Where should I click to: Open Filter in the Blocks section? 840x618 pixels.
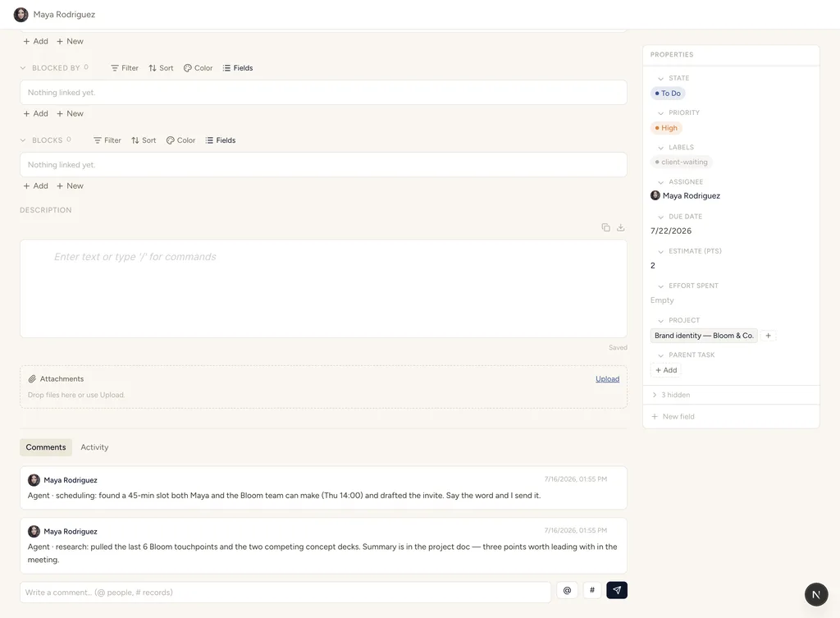point(107,140)
